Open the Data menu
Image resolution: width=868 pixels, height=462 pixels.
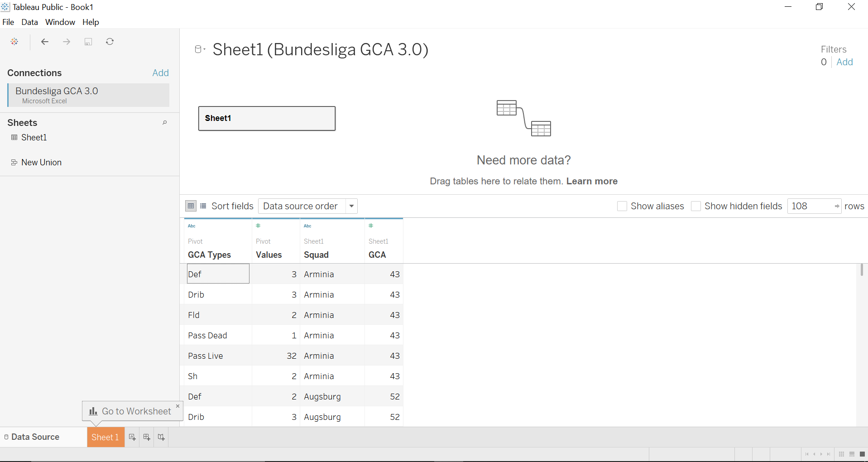click(x=29, y=22)
